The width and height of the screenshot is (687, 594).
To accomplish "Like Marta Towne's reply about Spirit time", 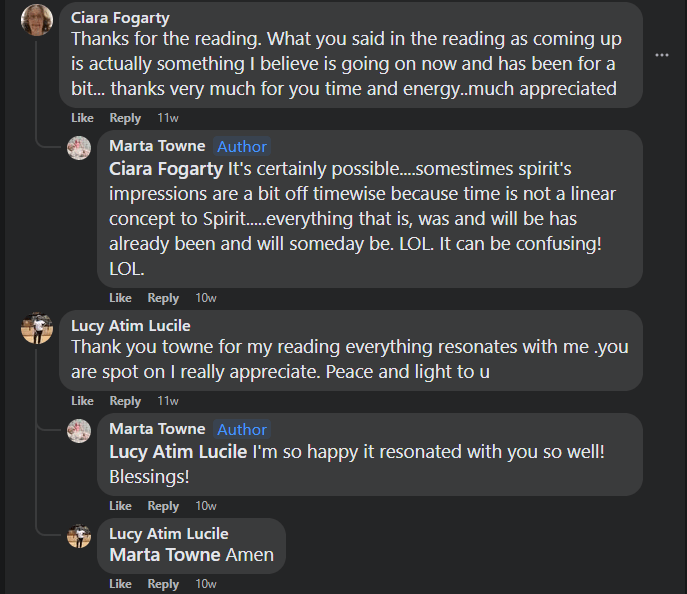I will (x=120, y=298).
